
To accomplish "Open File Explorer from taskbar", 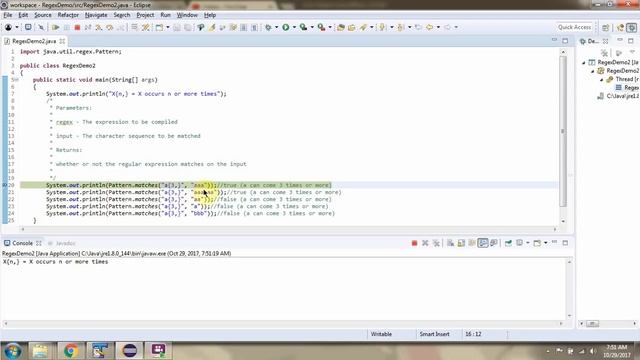I will coord(40,351).
